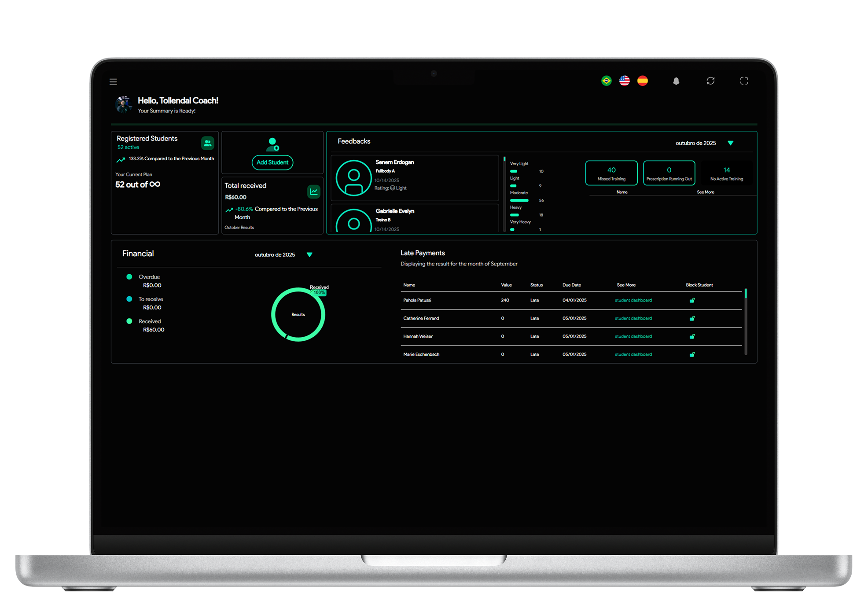Viewport: 868px width, 597px height.
Task: Select the Prescription Running Out tab
Action: click(x=669, y=173)
